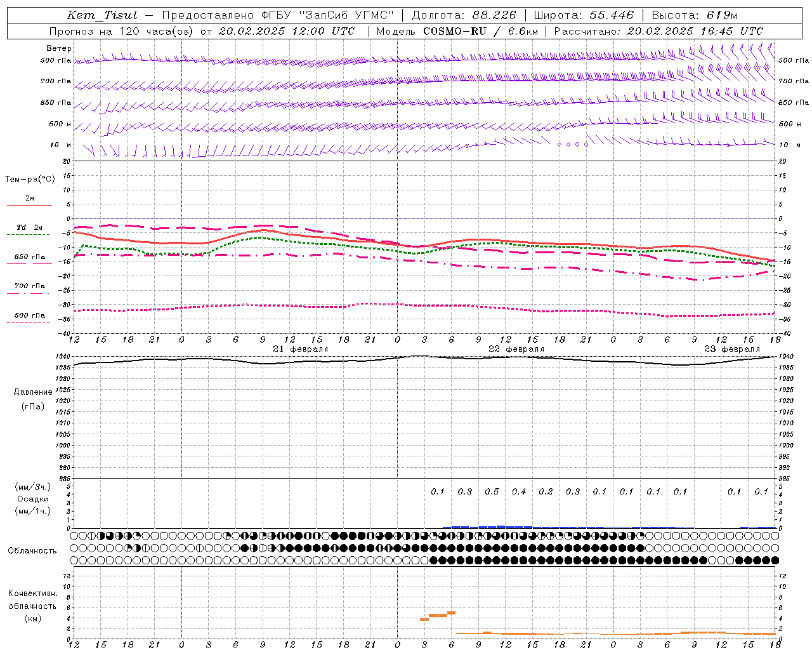
Task: Click the station name Kem_Tisul
Action: (101, 15)
